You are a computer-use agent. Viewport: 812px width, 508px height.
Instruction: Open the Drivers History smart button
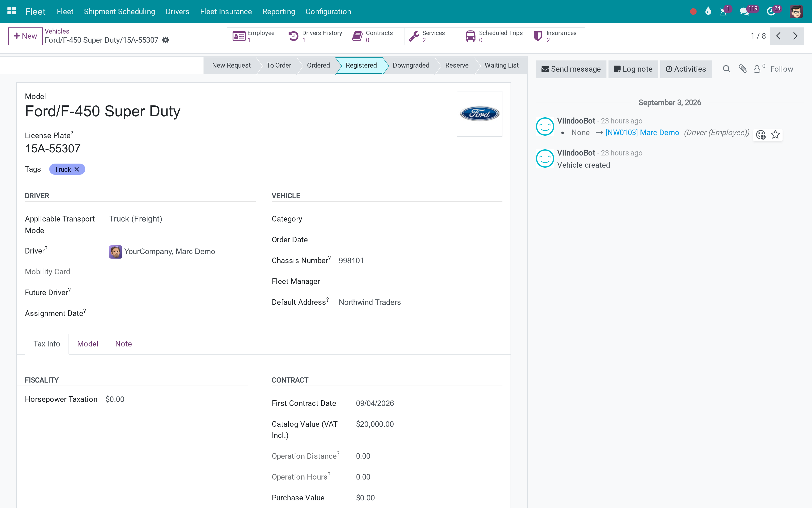click(316, 36)
